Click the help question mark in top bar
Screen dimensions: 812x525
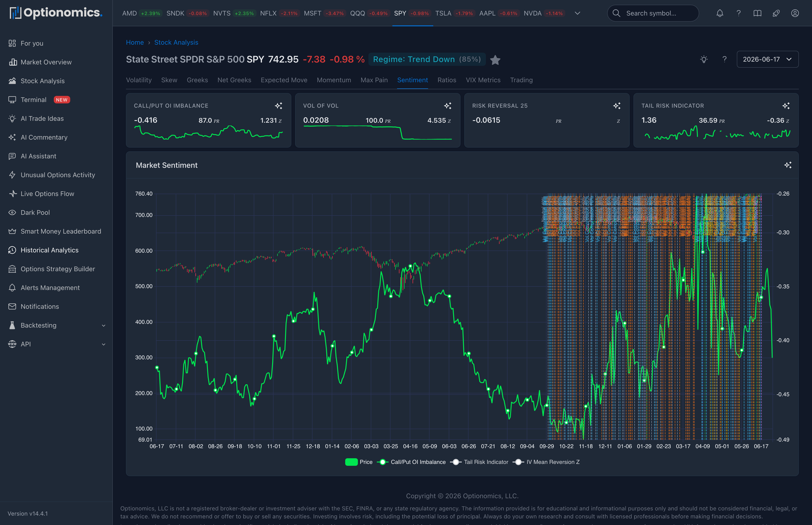738,13
